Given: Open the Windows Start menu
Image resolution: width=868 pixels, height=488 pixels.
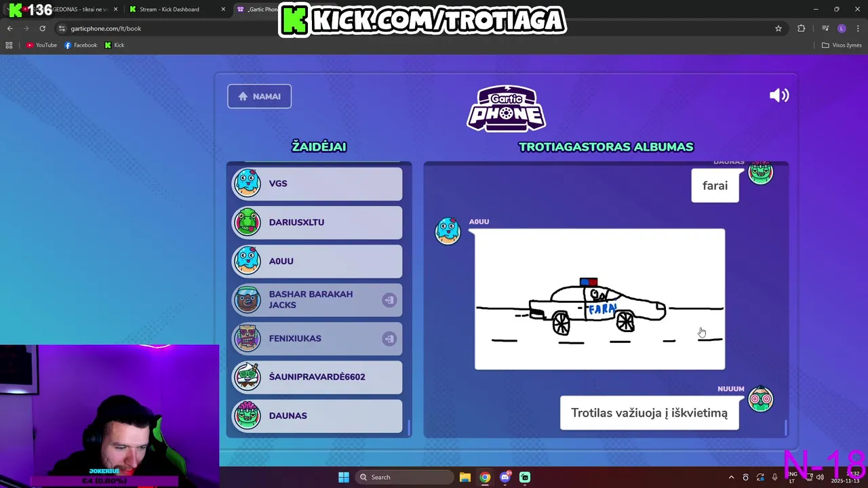Looking at the screenshot, I should point(344,477).
